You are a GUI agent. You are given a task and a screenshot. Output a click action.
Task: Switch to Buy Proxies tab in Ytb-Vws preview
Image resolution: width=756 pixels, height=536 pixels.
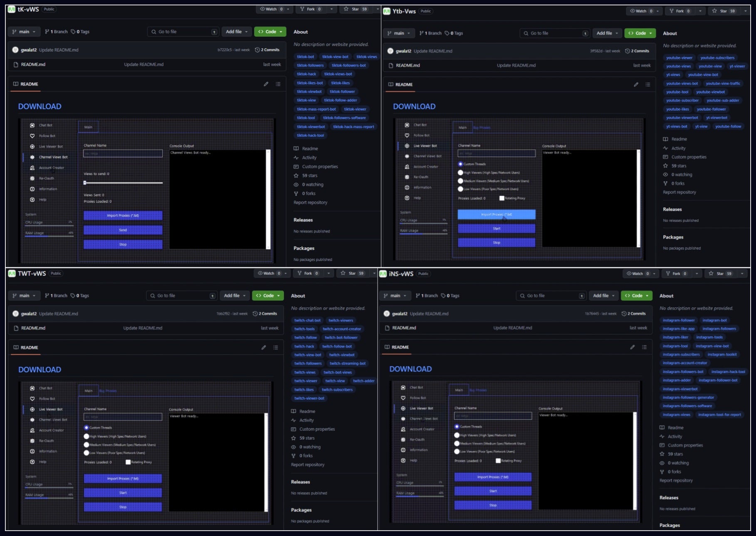click(482, 128)
